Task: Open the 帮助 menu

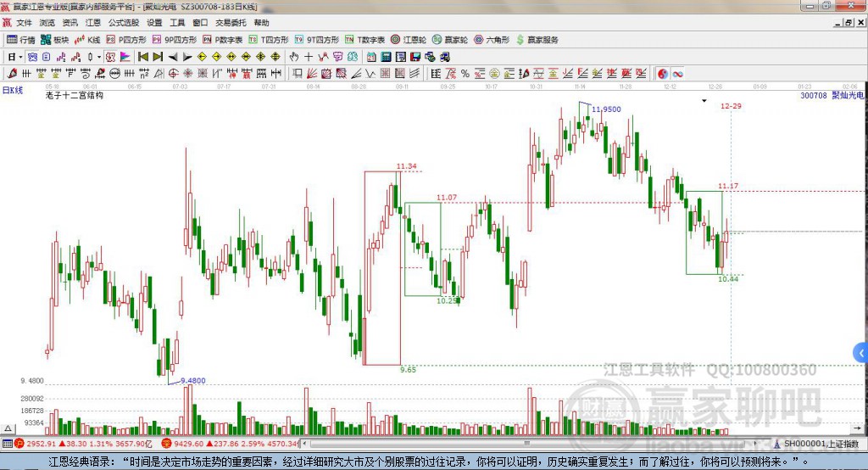Action: click(x=261, y=23)
